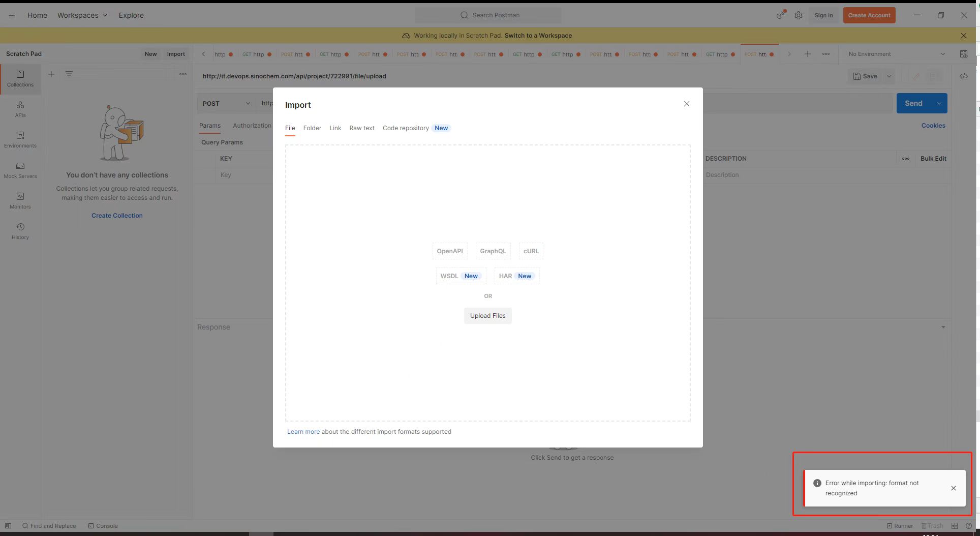Switch to the Raw text import tab

point(361,128)
